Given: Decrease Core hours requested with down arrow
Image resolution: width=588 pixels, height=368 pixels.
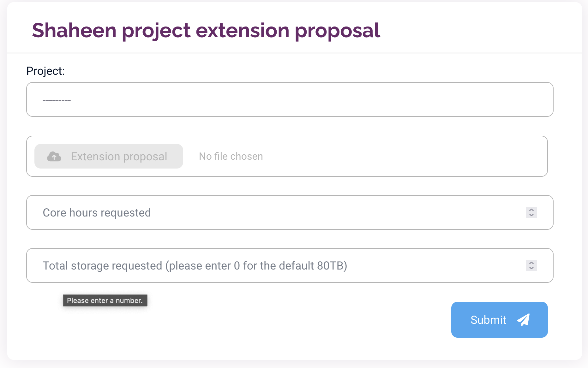Looking at the screenshot, I should (x=531, y=215).
